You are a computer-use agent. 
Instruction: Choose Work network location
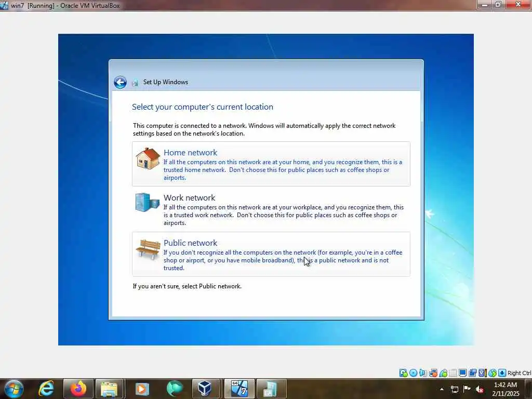271,209
